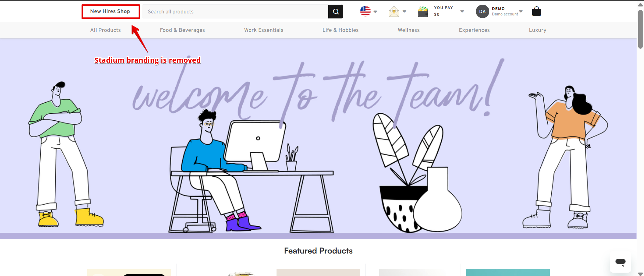
Task: Open the shopping bag cart
Action: coord(536,11)
